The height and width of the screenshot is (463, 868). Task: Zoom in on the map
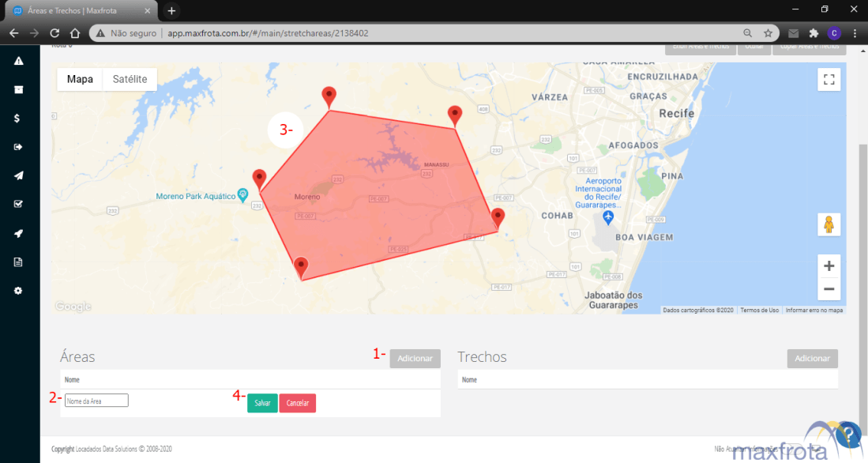[x=829, y=265]
